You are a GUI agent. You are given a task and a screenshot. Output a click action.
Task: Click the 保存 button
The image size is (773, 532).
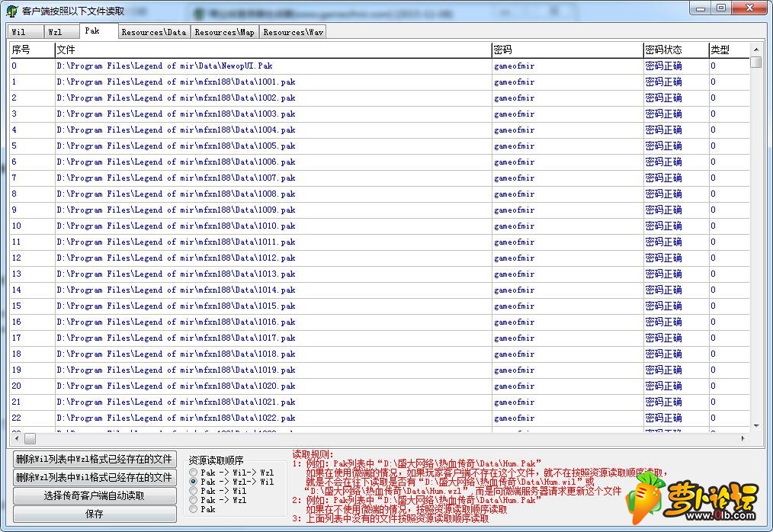click(x=95, y=514)
